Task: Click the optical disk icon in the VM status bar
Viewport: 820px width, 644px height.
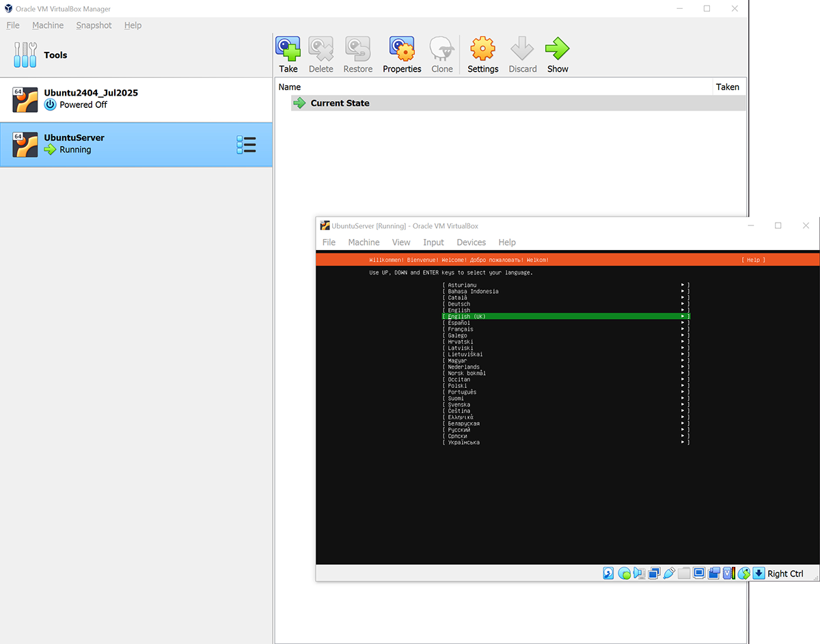Action: pyautogui.click(x=624, y=573)
